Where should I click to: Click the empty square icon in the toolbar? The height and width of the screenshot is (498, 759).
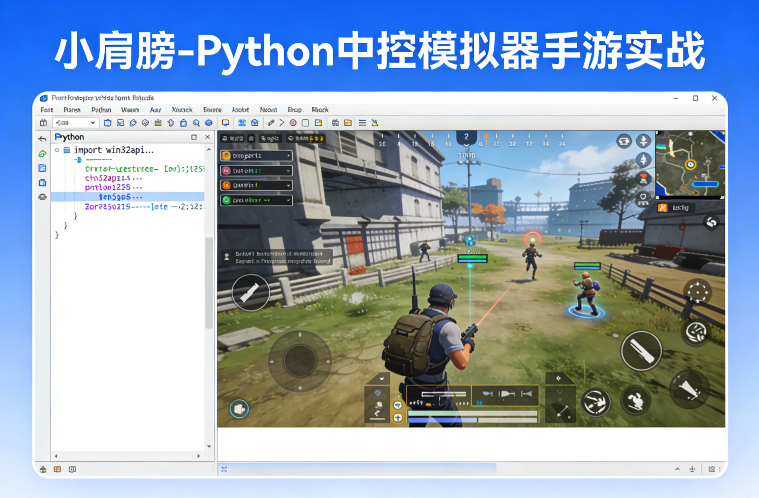305,123
